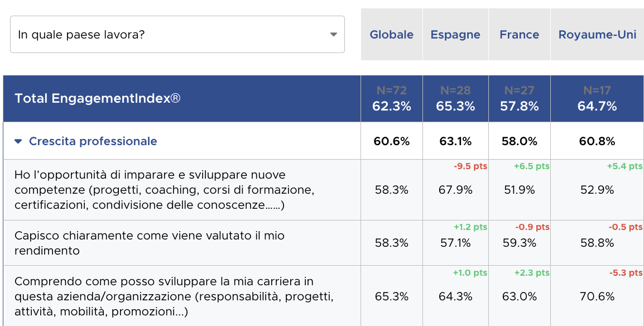
Task: Click the -9.5 pts indicator for Espagne
Action: [469, 166]
